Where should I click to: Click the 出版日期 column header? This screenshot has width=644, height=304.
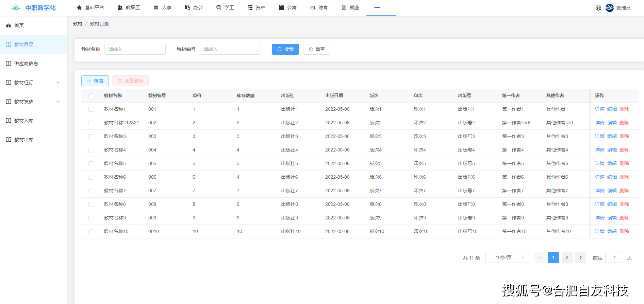(x=334, y=95)
